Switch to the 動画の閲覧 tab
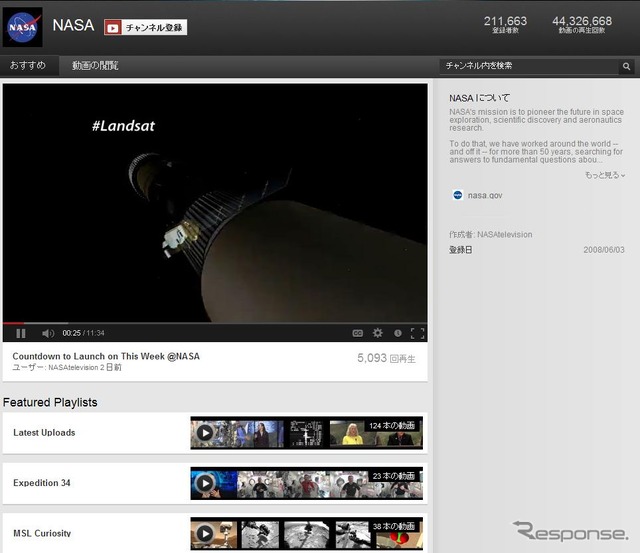 95,65
